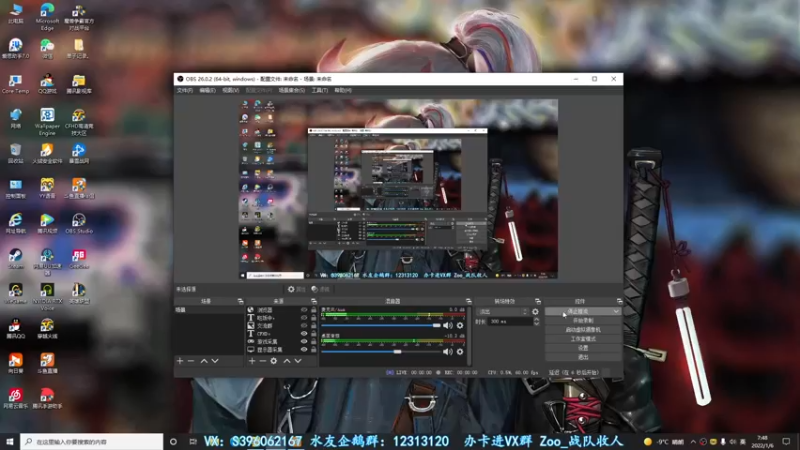800x450 pixels.
Task: Enable Studio Mode from Controls
Action: 583,339
